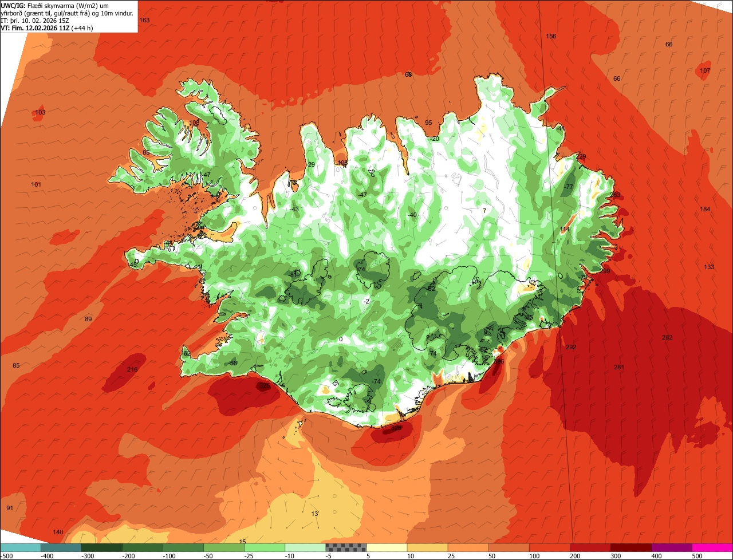Click the heat flux value 163

pyautogui.click(x=144, y=20)
